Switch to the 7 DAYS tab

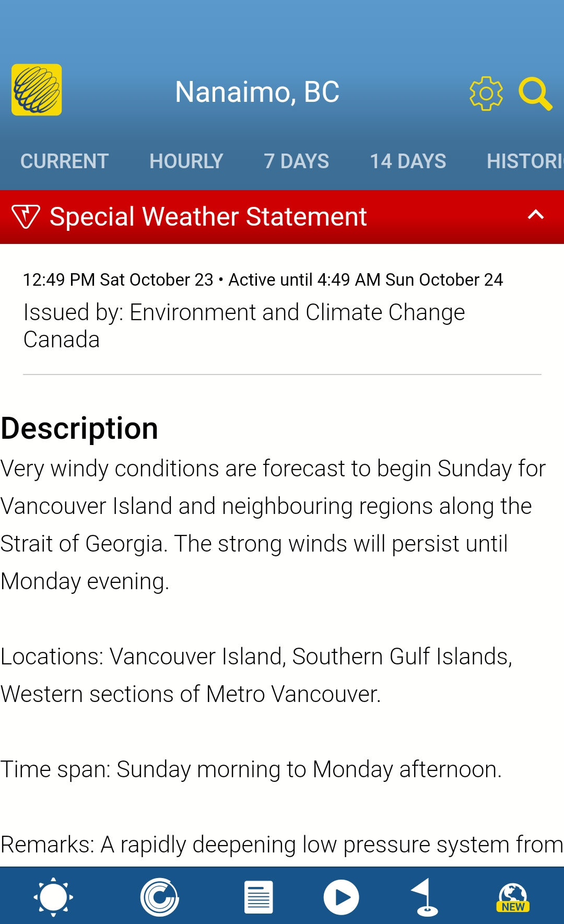(297, 161)
